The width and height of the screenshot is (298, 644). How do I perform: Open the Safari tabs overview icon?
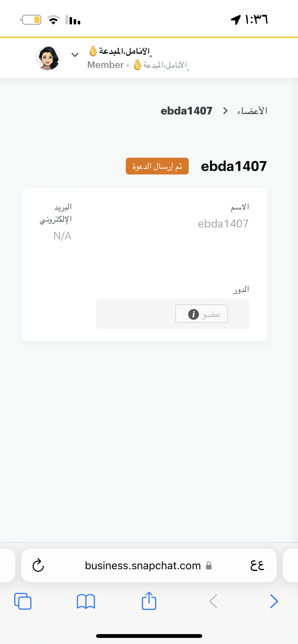(x=23, y=601)
